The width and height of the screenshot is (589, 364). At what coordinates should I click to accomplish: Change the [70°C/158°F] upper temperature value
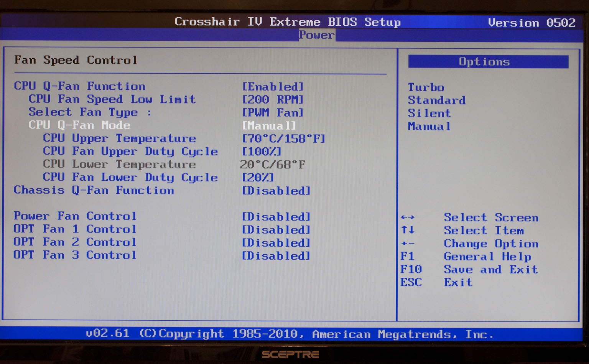(x=284, y=139)
